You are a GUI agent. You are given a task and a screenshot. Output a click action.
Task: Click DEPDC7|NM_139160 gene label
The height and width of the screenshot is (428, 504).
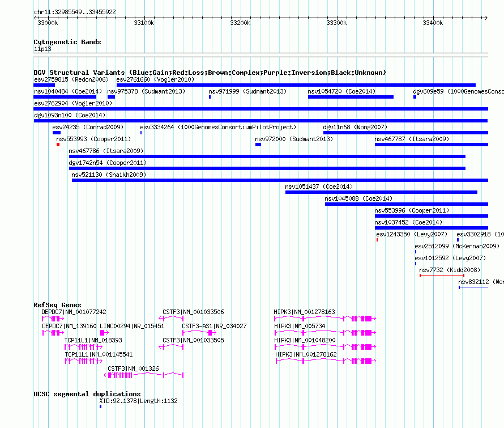point(69,326)
